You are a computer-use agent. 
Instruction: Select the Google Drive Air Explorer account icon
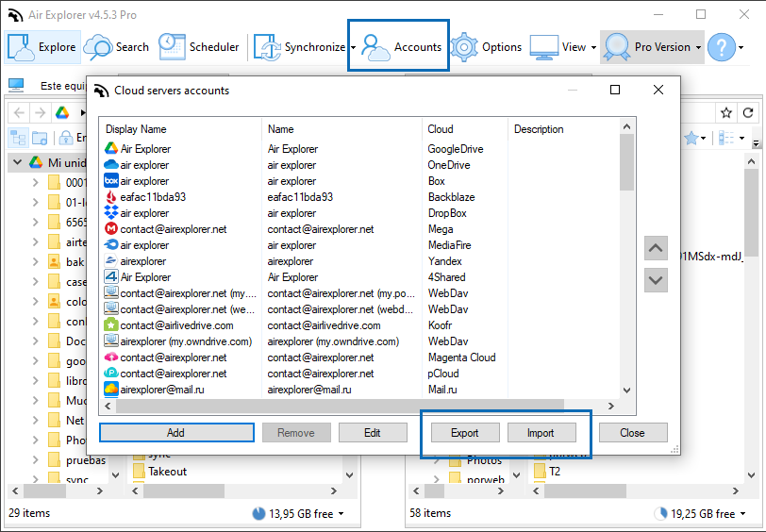tap(111, 148)
